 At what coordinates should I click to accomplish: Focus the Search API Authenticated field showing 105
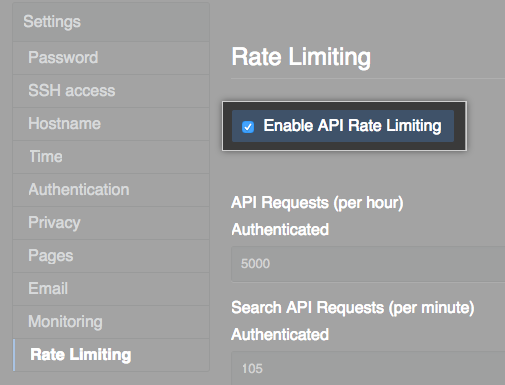pyautogui.click(x=368, y=368)
